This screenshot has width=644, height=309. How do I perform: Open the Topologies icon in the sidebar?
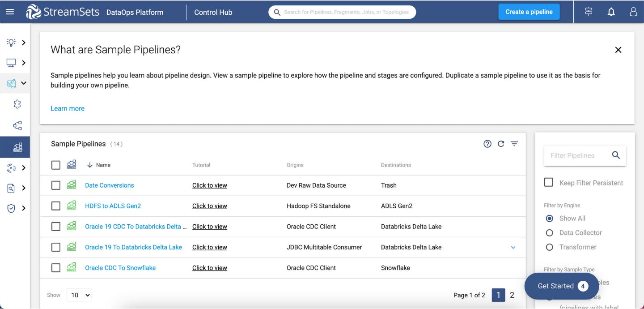[x=17, y=125]
